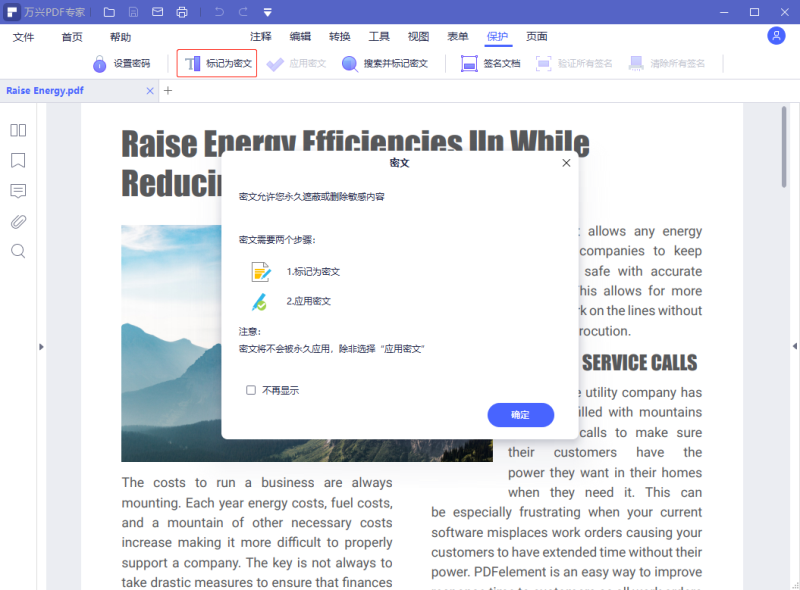Open the 首页 menu
The height and width of the screenshot is (590, 800).
click(72, 37)
